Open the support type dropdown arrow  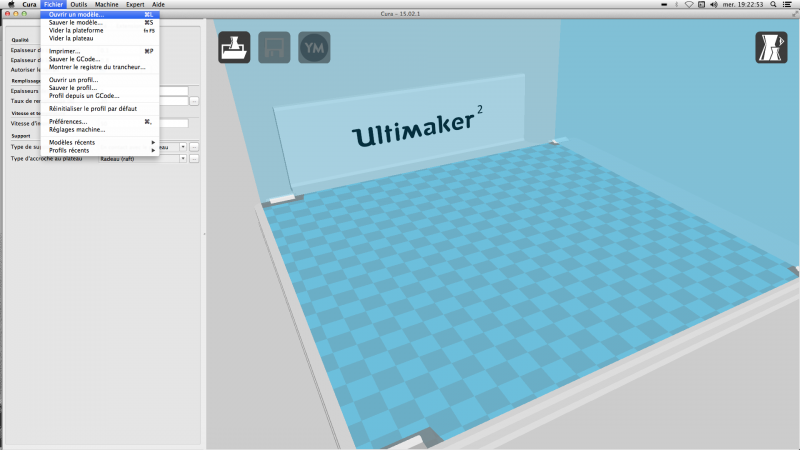183,147
